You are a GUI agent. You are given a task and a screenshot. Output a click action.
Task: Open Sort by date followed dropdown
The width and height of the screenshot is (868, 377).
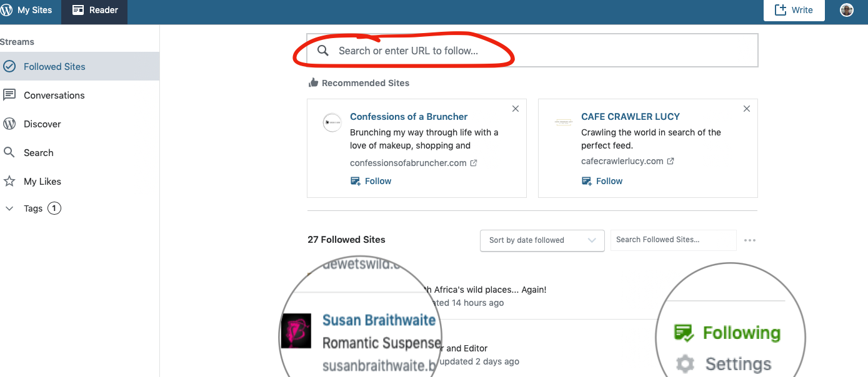coord(542,240)
